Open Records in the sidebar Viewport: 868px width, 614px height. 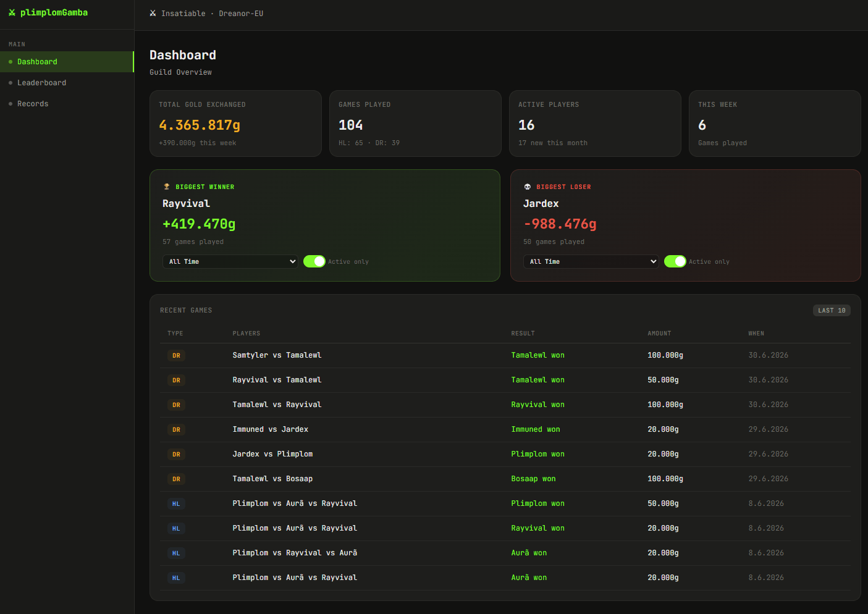(67, 104)
